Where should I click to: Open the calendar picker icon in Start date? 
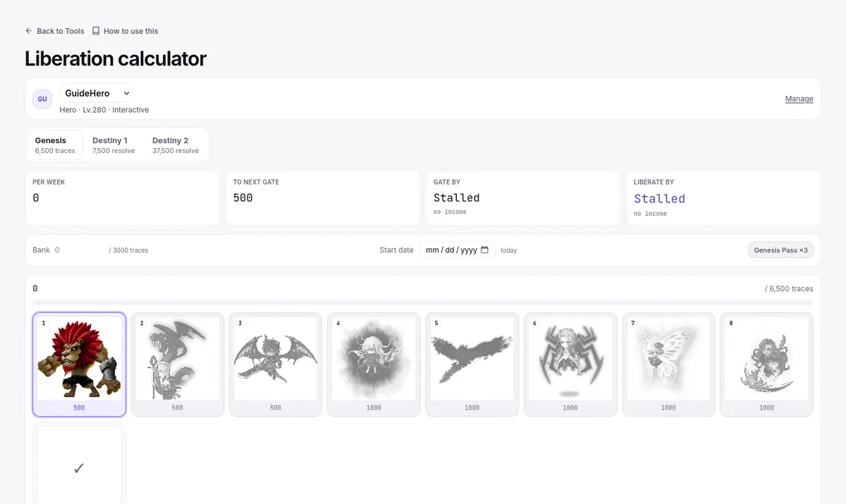[x=484, y=250]
